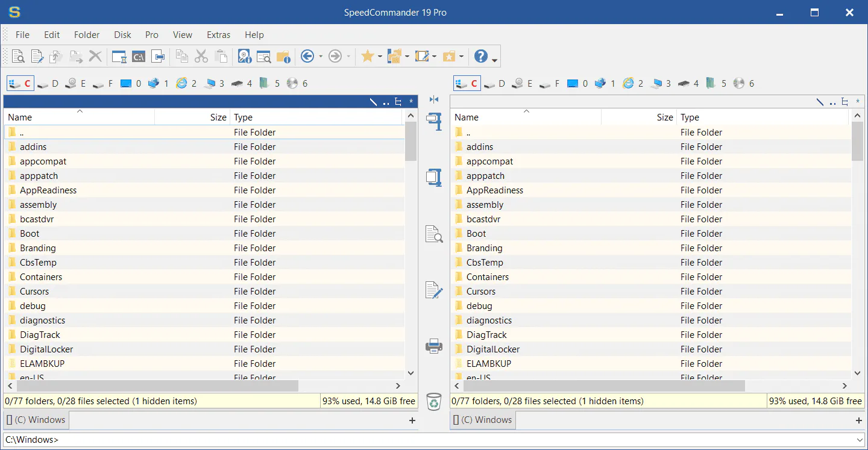Image resolution: width=868 pixels, height=450 pixels.
Task: Sort right panel by Size column header
Action: 638,117
